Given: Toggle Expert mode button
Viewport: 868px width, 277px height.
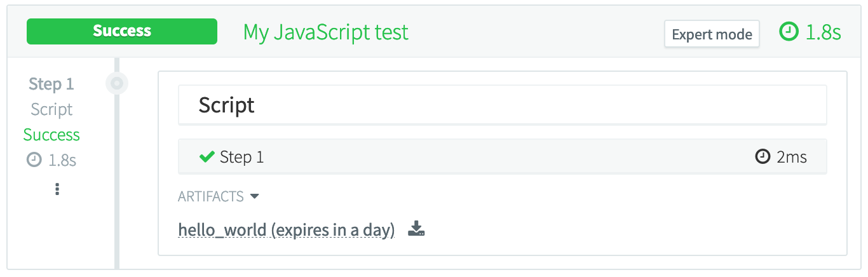Looking at the screenshot, I should click(712, 34).
